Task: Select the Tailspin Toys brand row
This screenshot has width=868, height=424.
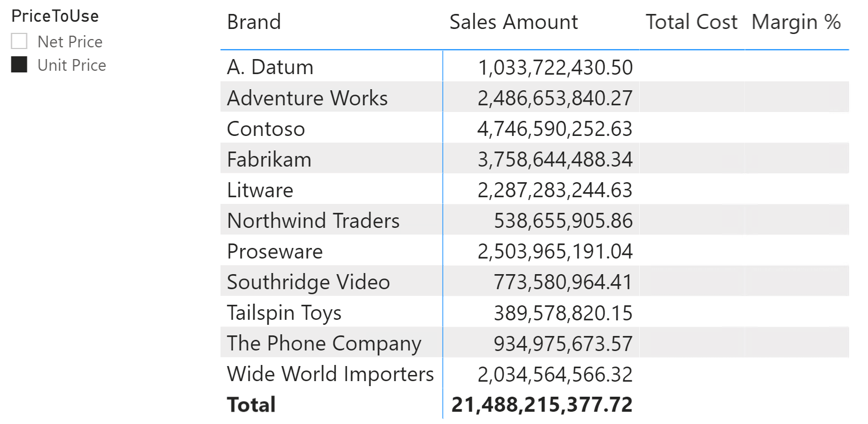Action: pos(534,313)
